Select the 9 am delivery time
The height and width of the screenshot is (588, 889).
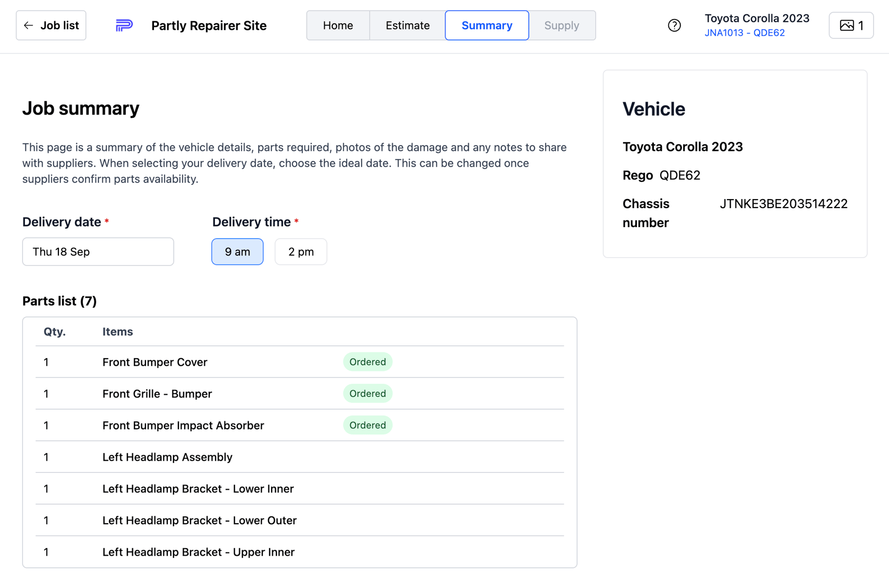pos(237,252)
